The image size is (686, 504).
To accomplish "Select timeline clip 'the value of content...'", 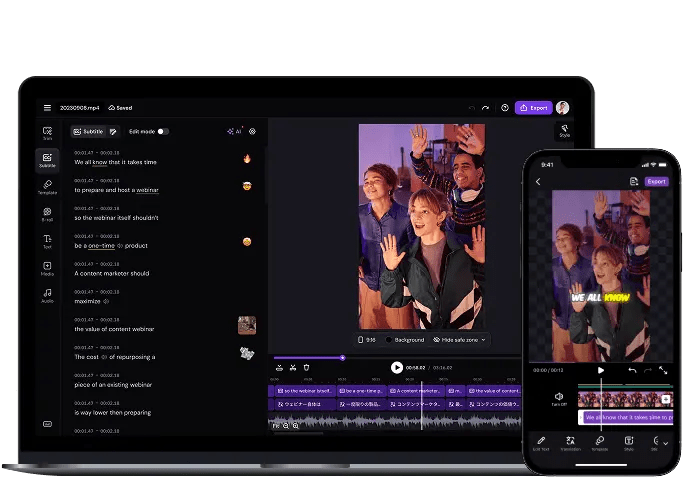I will click(x=494, y=391).
